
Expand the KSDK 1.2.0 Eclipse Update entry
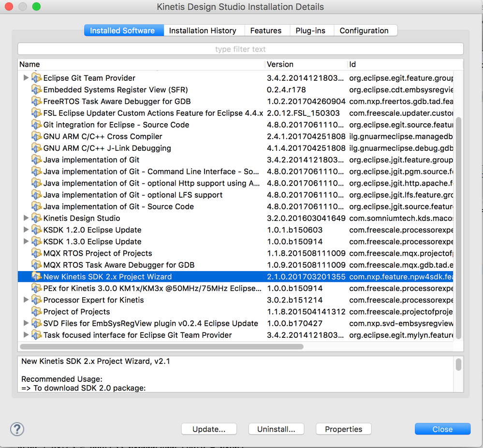point(26,230)
